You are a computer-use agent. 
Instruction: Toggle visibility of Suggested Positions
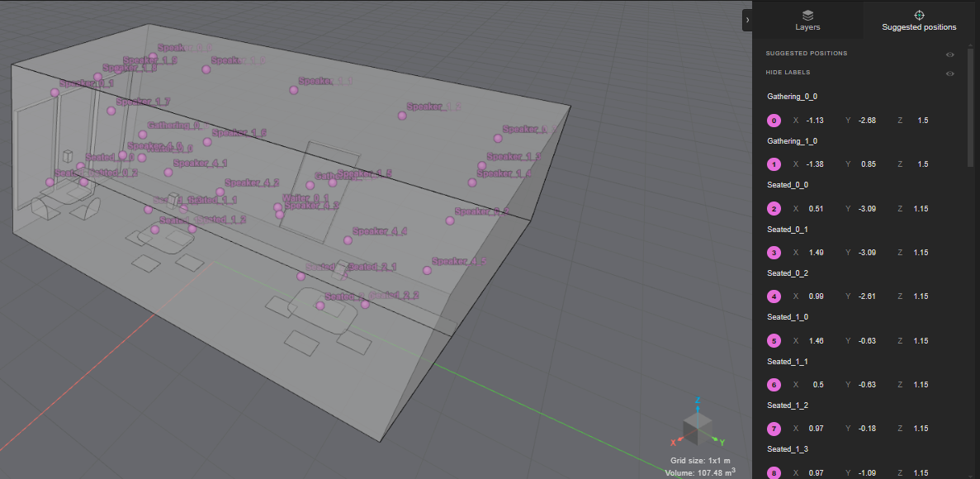(x=950, y=55)
